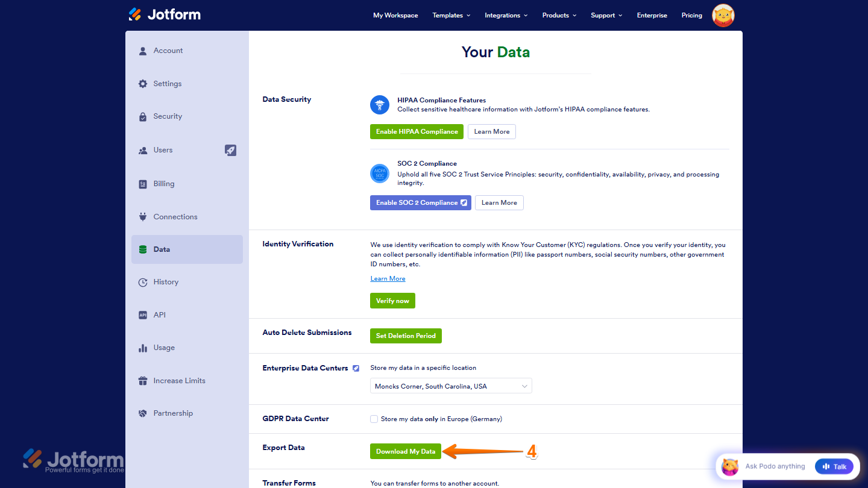The image size is (868, 488).
Task: Click the Users people icon in sidebar
Action: 143,151
